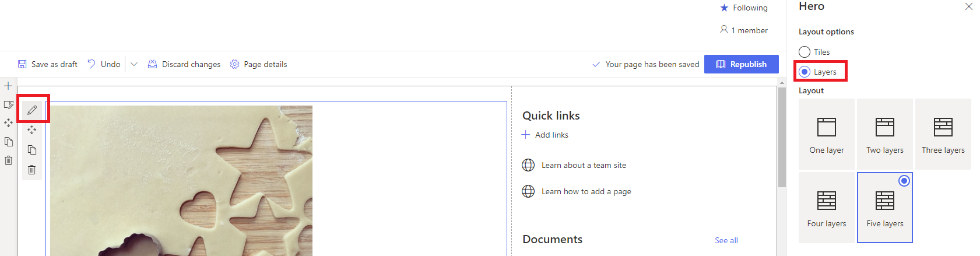Click the Quick links heading
Screen dimensions: 980x256
551,115
